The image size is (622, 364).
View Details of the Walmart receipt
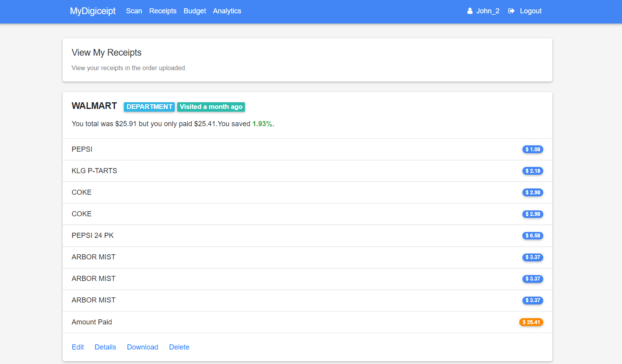(105, 347)
